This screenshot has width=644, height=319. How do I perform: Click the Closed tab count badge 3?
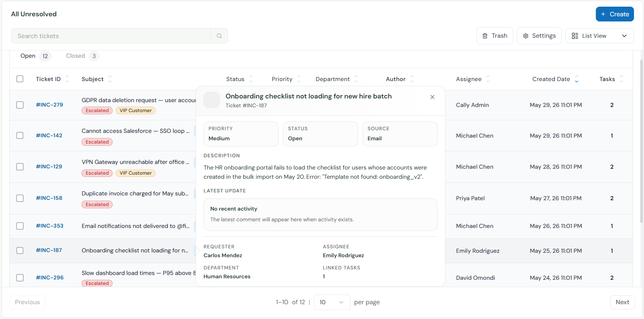coord(94,56)
